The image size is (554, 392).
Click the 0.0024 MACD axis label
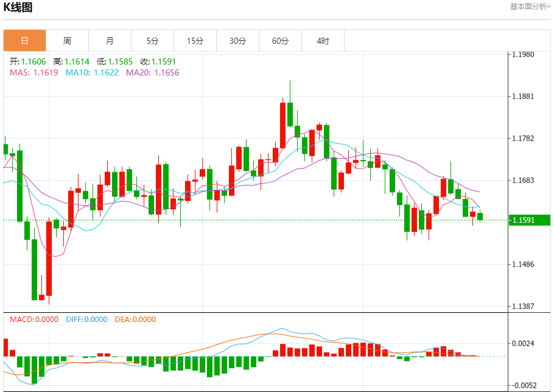tap(523, 343)
